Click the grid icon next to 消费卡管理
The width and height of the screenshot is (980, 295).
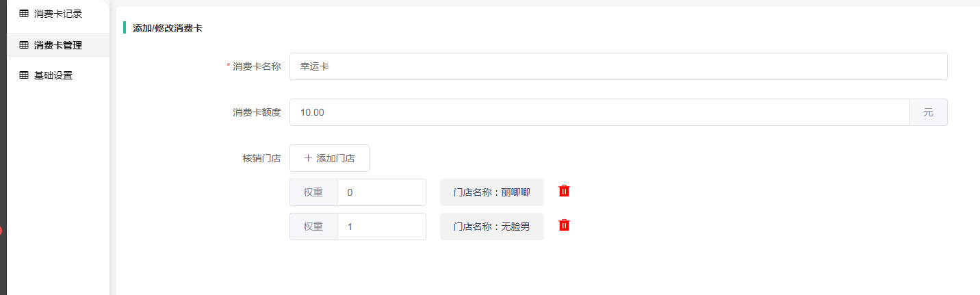(x=24, y=45)
